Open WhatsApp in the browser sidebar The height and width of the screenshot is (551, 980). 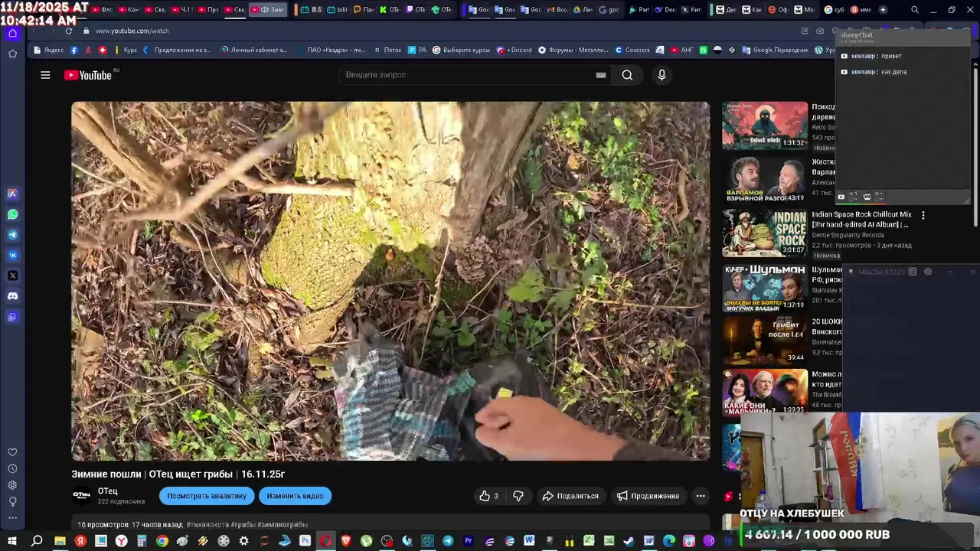tap(12, 214)
